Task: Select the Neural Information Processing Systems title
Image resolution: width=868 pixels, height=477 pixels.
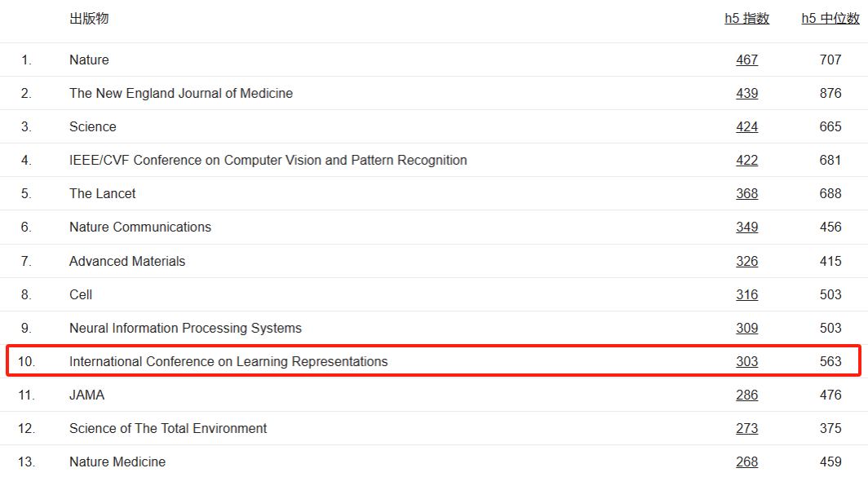Action: tap(185, 328)
